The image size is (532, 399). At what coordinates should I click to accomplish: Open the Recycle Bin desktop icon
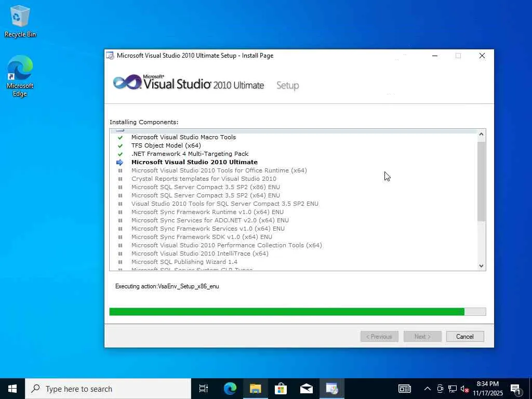[20, 21]
